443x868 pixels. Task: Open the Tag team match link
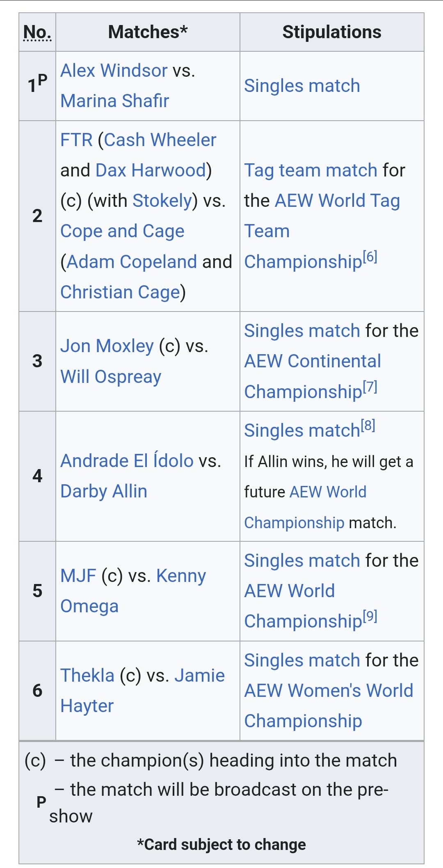click(311, 170)
